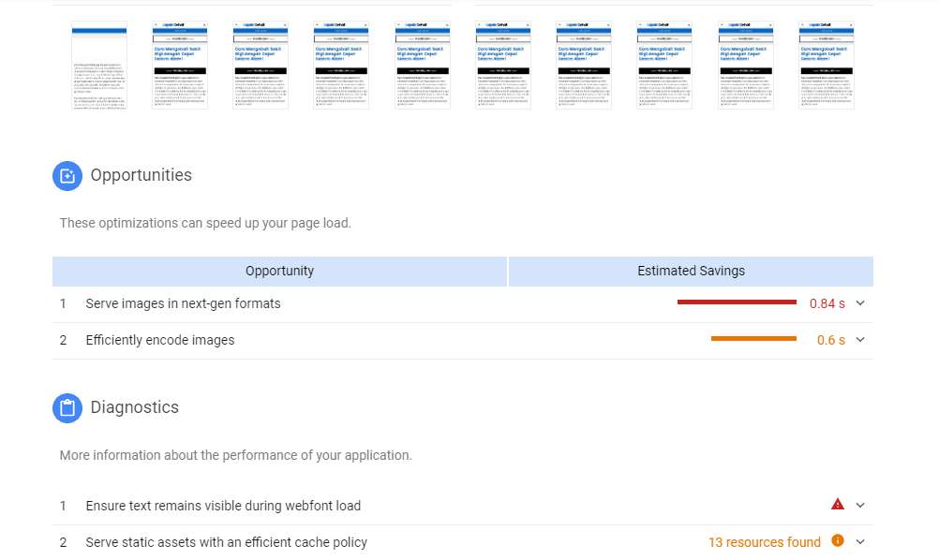This screenshot has width=939, height=560.
Task: Click the Opportunities section icon
Action: 67,176
